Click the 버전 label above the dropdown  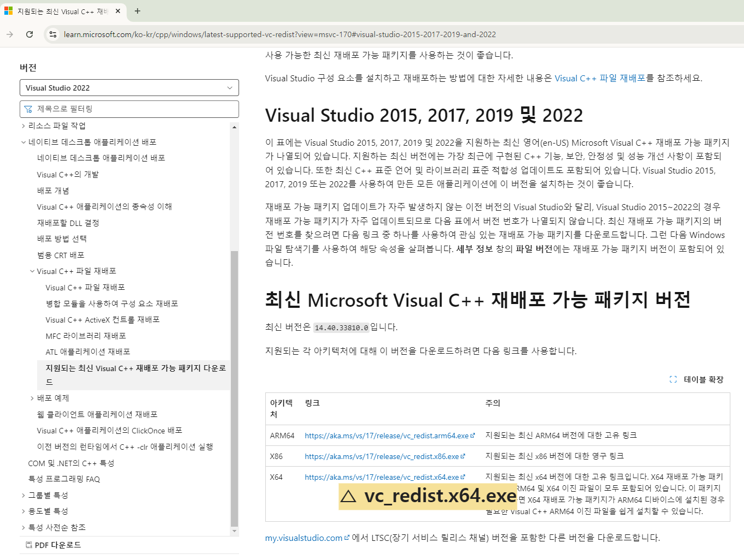coord(28,68)
